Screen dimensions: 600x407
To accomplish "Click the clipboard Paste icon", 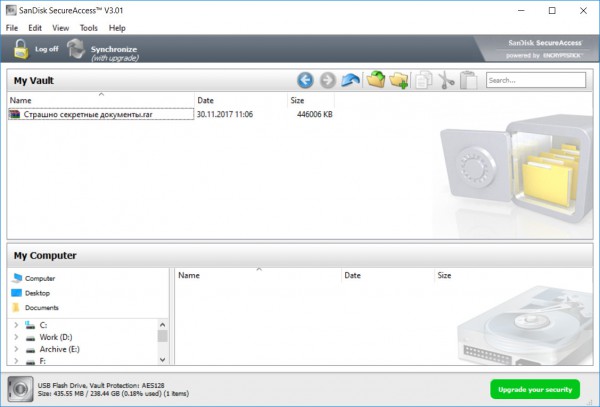I will 468,80.
